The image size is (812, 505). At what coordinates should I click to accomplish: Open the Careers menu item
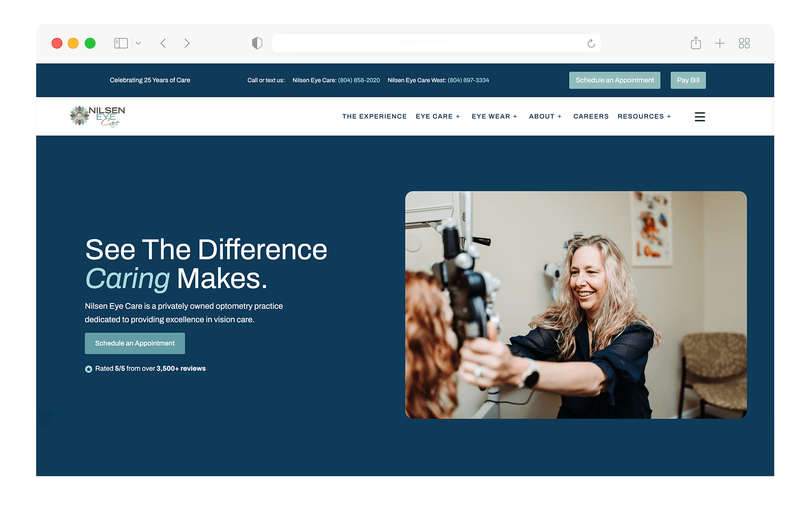(591, 116)
